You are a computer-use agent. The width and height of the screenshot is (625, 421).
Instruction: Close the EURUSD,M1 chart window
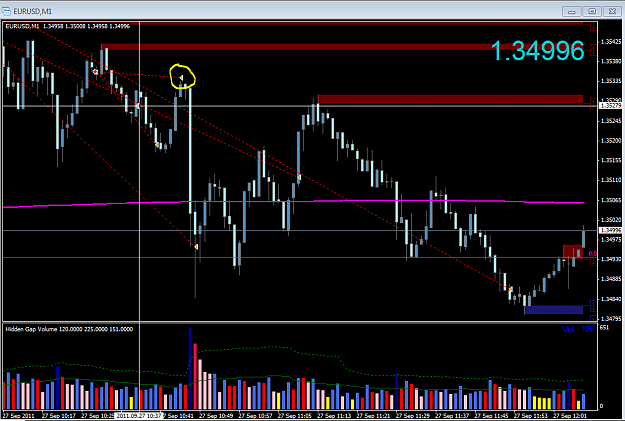(613, 11)
